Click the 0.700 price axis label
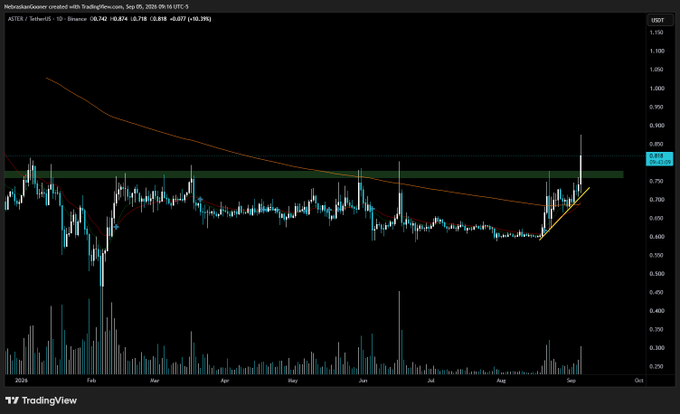 pos(657,200)
